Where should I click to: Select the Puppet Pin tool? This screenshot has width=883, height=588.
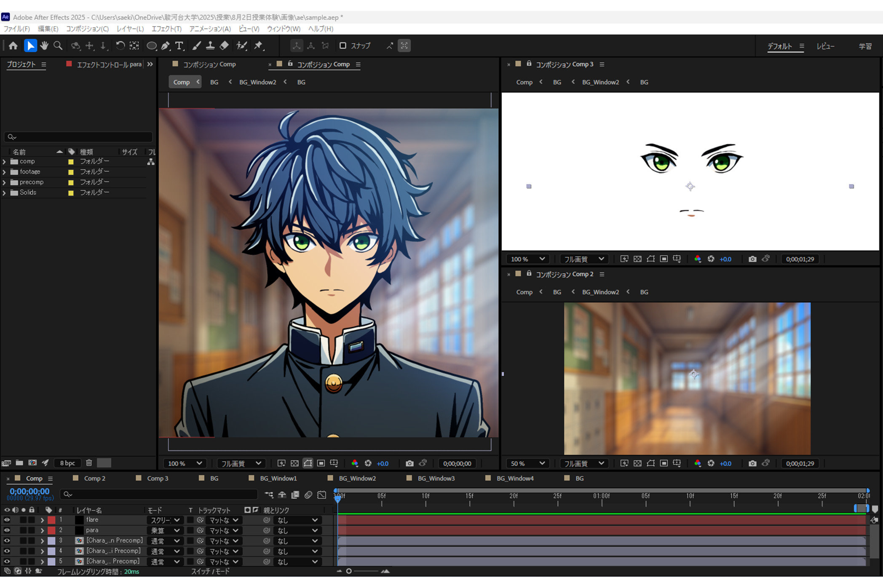point(259,45)
